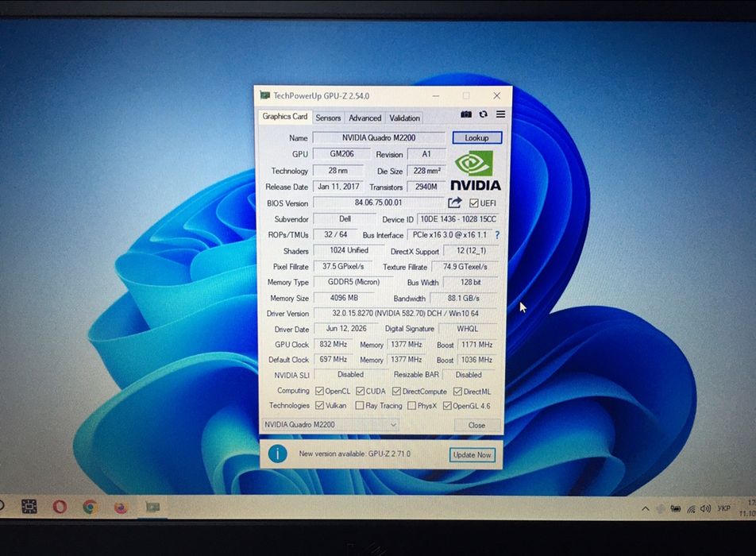Screen dimensions: 756x556
Task: Click the Boost 1171 MHz value
Action: (476, 344)
